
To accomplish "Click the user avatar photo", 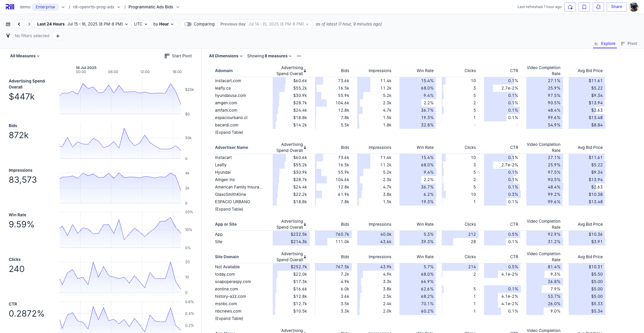I will tap(634, 7).
